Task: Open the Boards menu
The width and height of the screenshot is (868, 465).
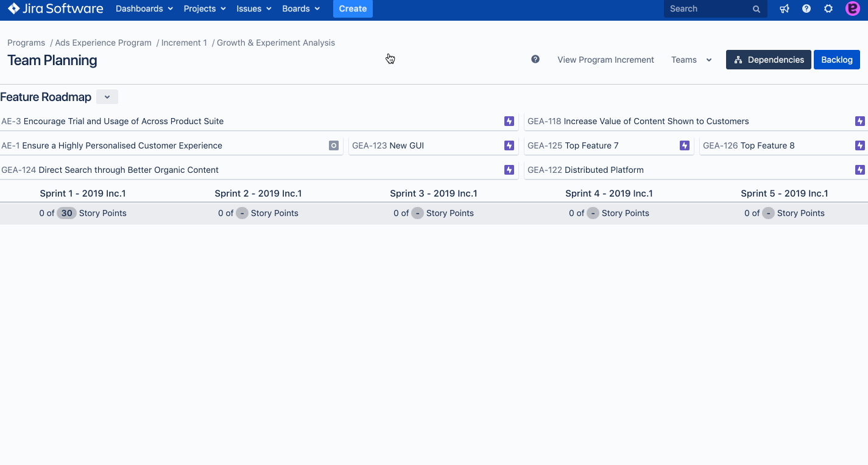Action: click(x=301, y=9)
